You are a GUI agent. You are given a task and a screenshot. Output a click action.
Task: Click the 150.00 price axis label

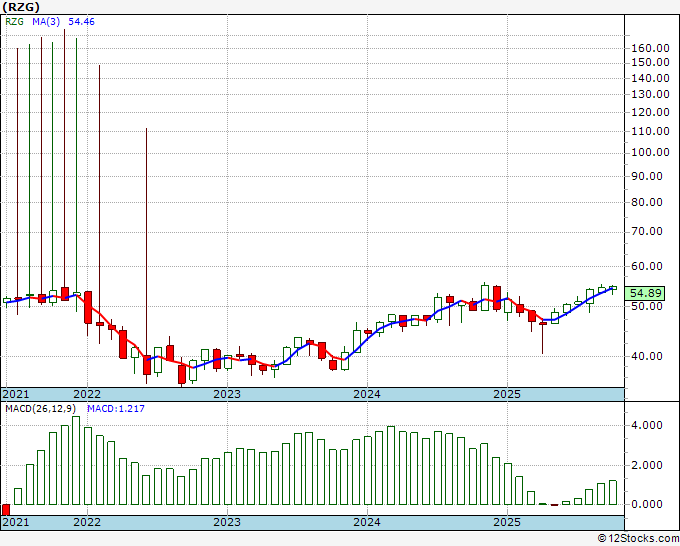pos(650,62)
